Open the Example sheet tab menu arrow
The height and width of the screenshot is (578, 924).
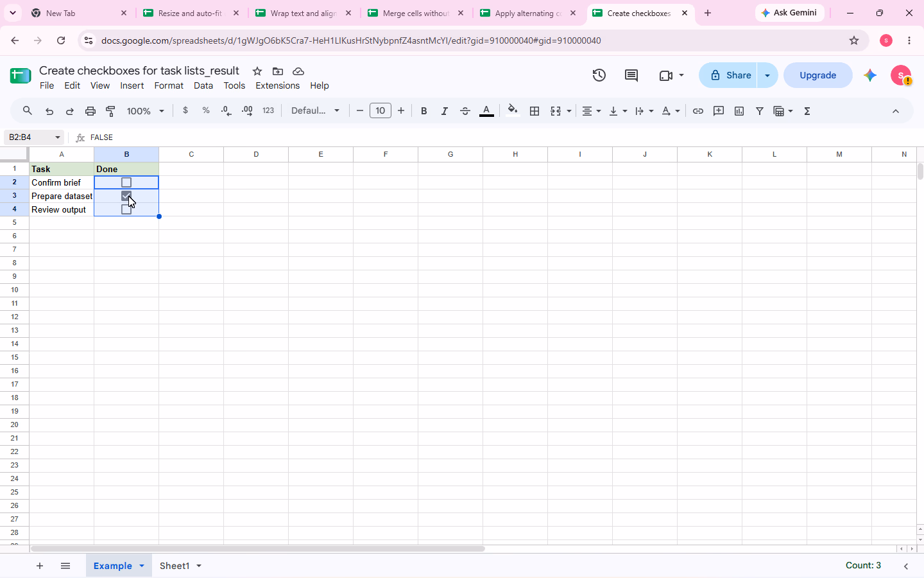(142, 566)
